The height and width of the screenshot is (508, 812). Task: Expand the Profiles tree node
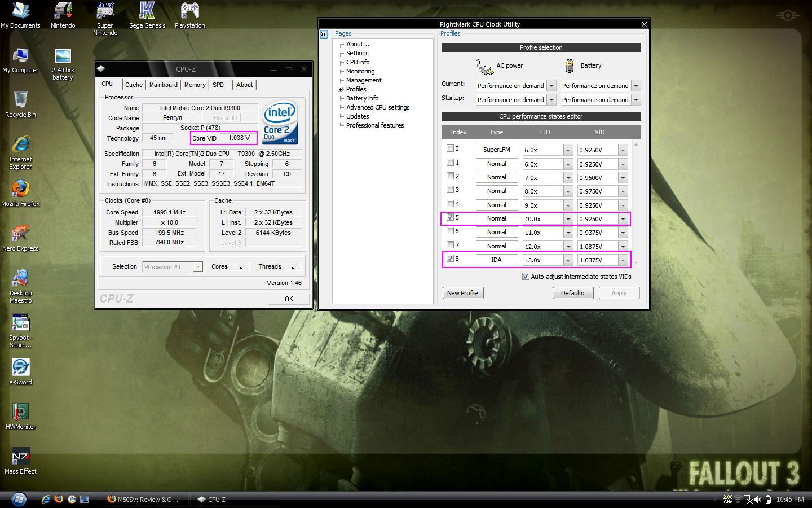coord(340,90)
